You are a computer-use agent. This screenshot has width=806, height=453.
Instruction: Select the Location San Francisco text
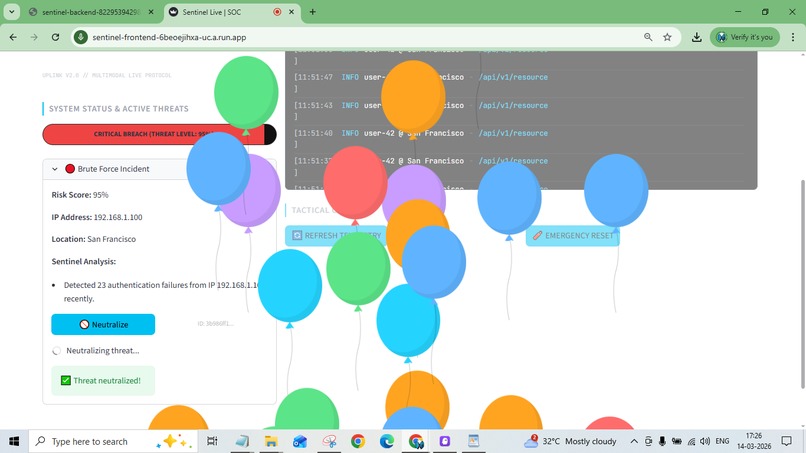click(94, 239)
